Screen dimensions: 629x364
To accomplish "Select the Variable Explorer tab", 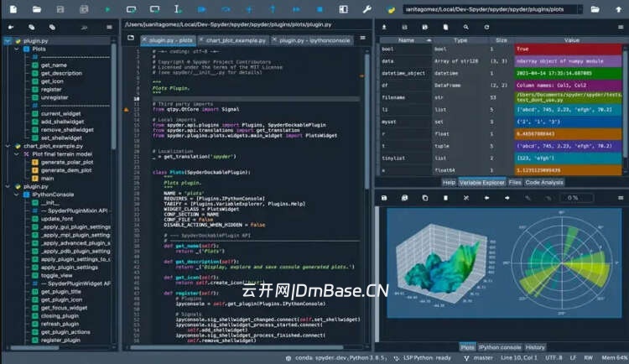I will (481, 183).
